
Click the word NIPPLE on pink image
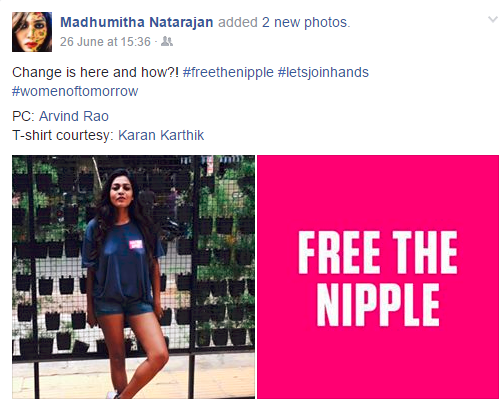[378, 305]
